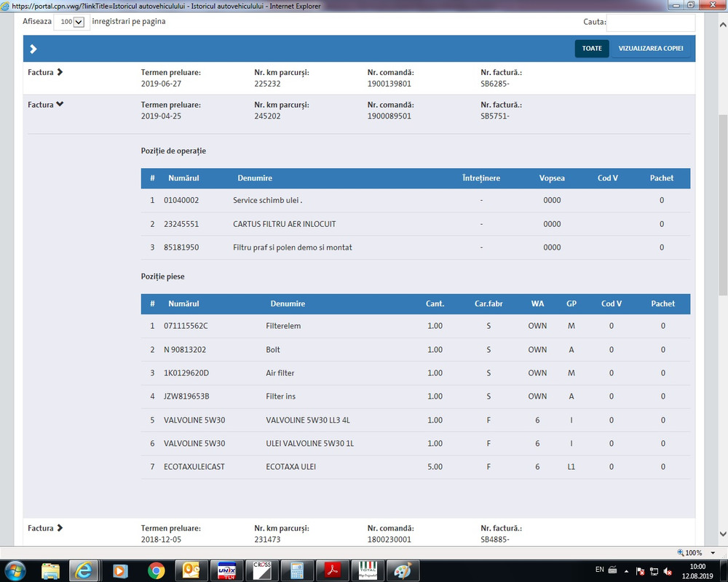Click the 'ECOTAXA ULEI' part name

tap(290, 466)
